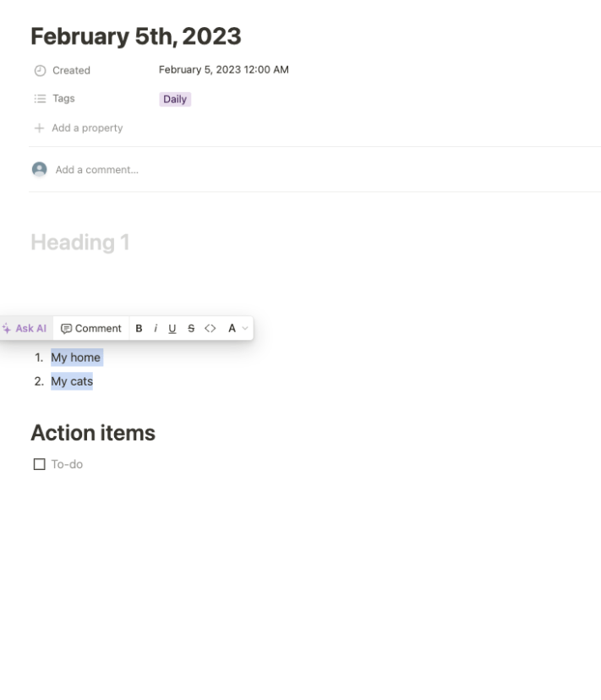Click the page title February 5th, 2023
The width and height of the screenshot is (601, 700).
pyautogui.click(x=135, y=36)
